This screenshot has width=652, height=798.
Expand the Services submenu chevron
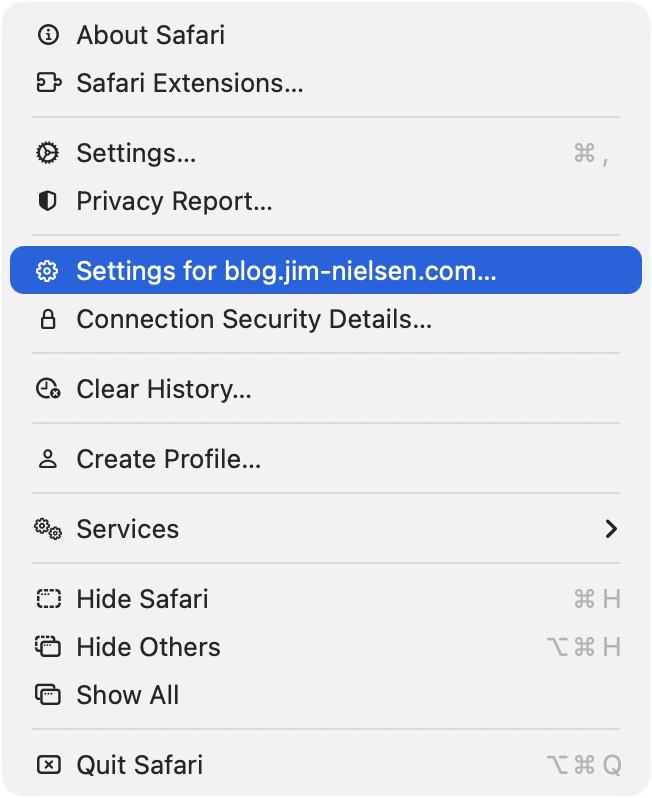[611, 529]
